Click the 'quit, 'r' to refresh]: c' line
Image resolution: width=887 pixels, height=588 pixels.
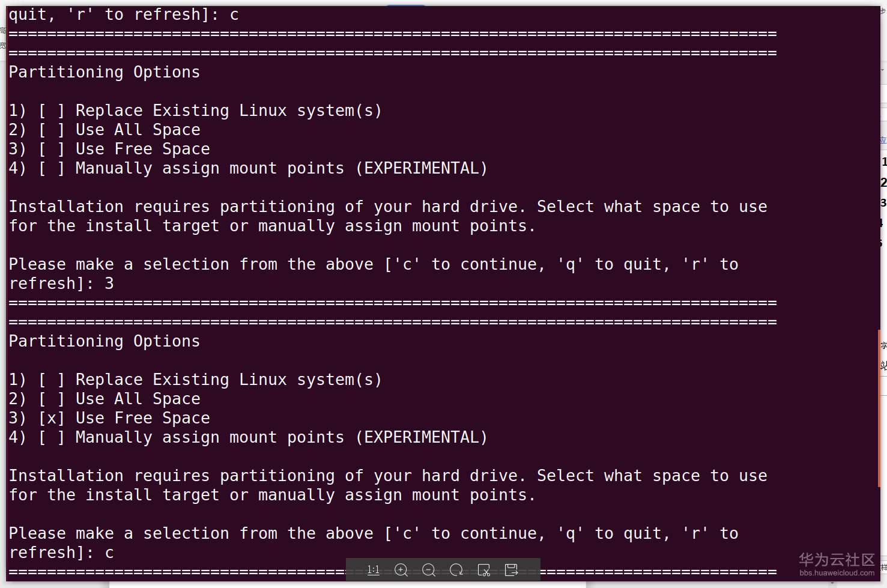tap(123, 14)
